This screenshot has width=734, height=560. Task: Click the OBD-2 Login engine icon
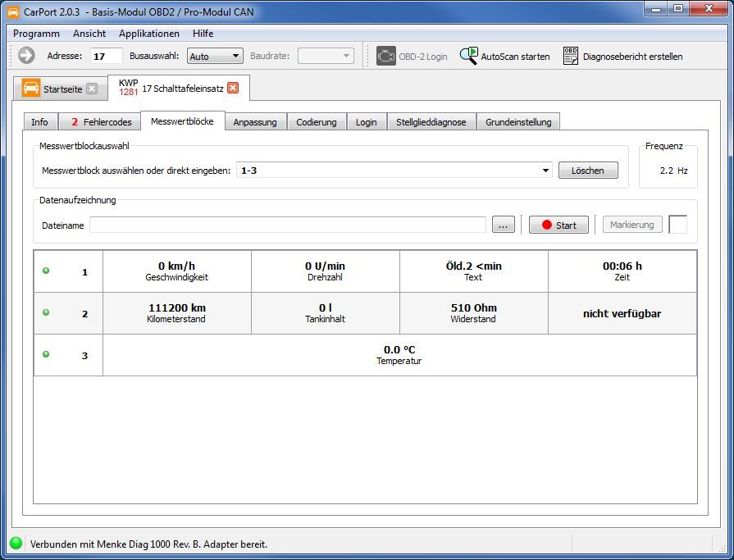pos(385,56)
